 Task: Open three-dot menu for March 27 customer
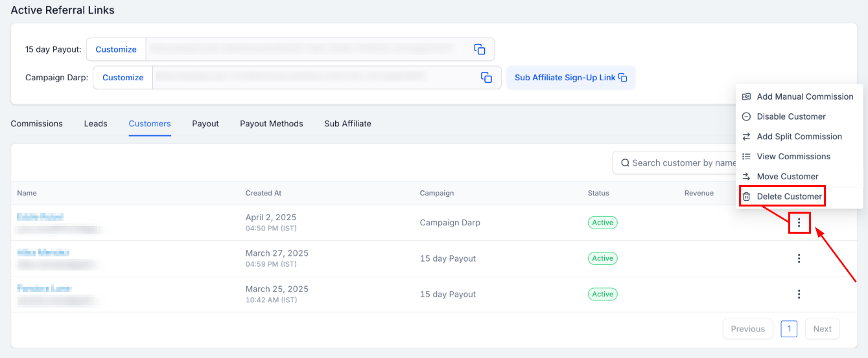[x=799, y=258]
